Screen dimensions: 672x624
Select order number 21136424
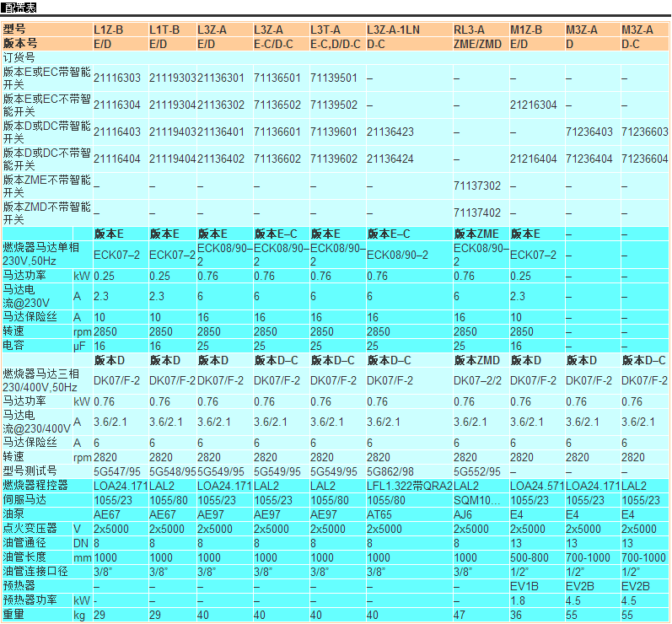[390, 159]
